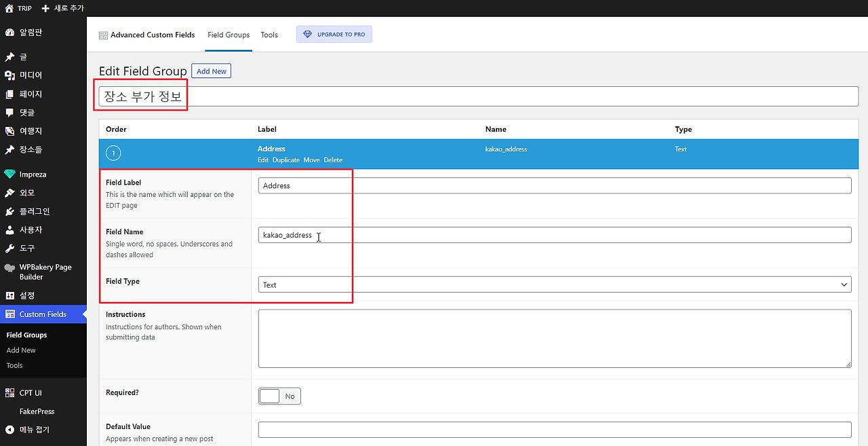
Task: Click the Label column header
Action: (x=267, y=129)
